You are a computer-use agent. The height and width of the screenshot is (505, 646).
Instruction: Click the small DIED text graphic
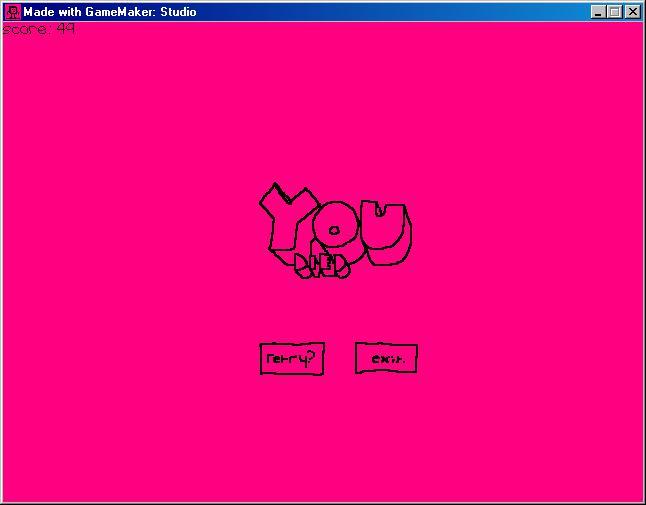pos(322,266)
